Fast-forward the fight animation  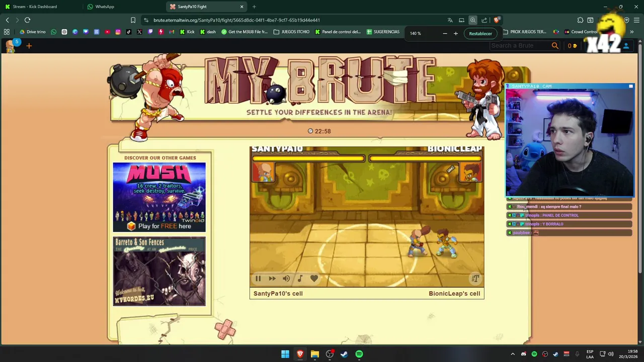pos(272,279)
